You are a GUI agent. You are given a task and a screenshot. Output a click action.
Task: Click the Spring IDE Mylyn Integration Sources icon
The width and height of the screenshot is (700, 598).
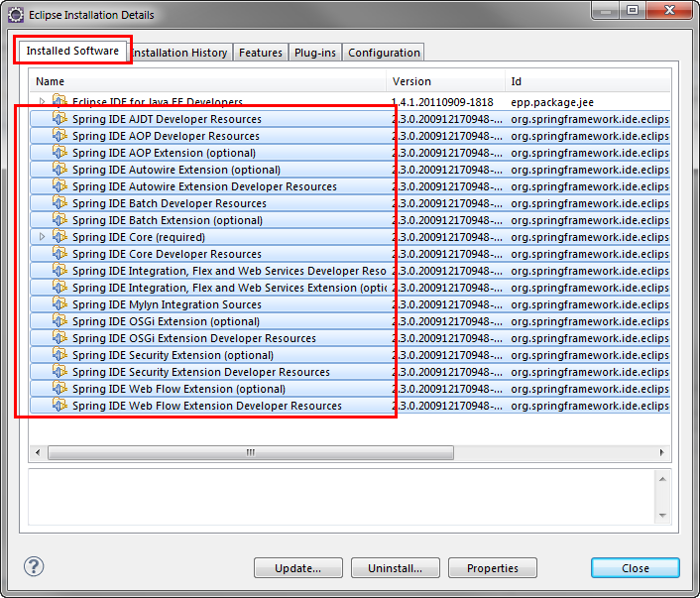(59, 304)
